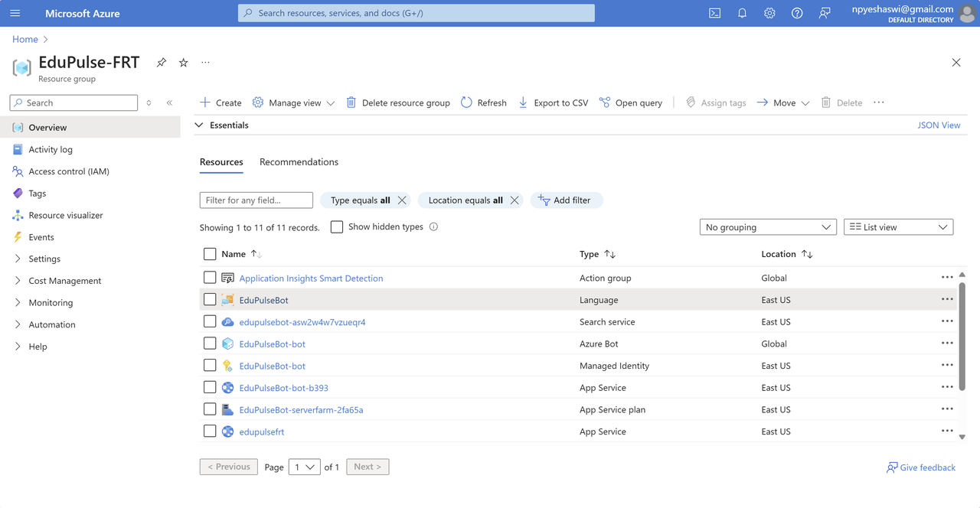Open Events in the sidebar
The width and height of the screenshot is (980, 508).
pyautogui.click(x=41, y=237)
